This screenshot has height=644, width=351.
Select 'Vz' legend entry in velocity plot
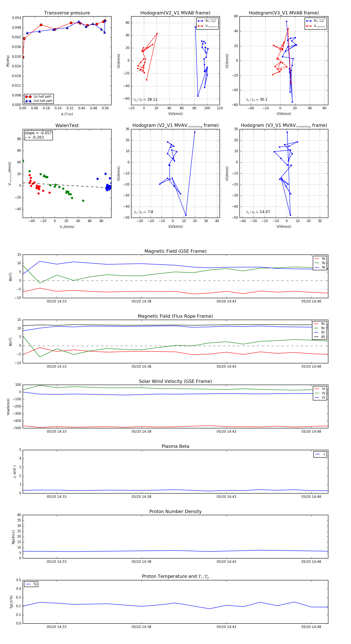pyautogui.click(x=320, y=398)
